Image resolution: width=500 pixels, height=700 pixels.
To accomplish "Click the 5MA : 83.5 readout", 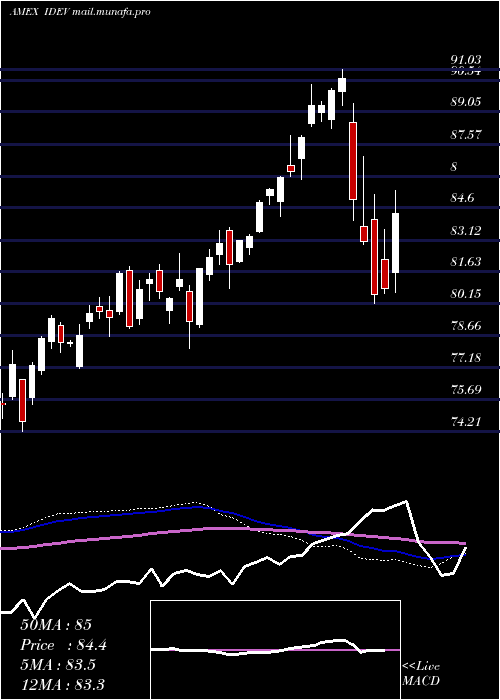I will pyautogui.click(x=58, y=665).
